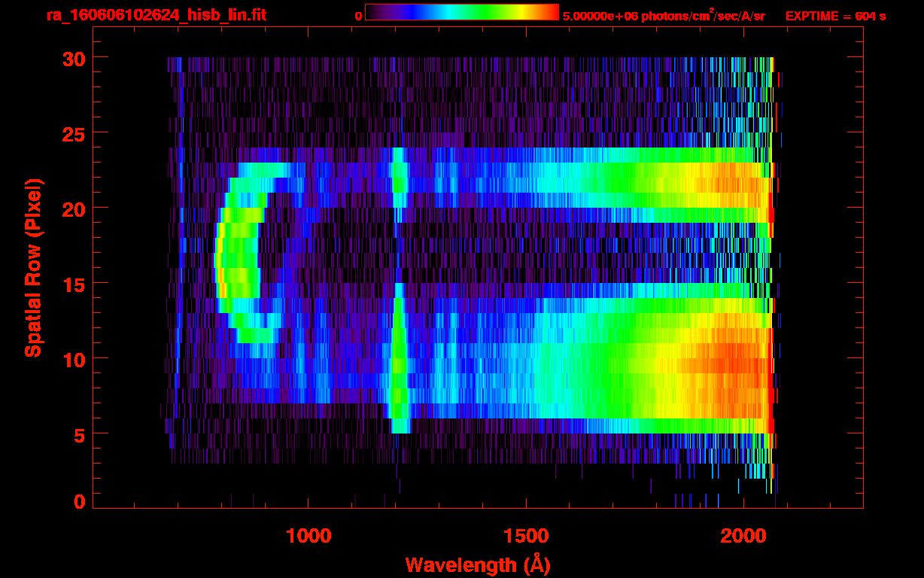The width and height of the screenshot is (924, 578).
Task: Select the Spatial Row (Pixel) axis label
Action: 32,268
